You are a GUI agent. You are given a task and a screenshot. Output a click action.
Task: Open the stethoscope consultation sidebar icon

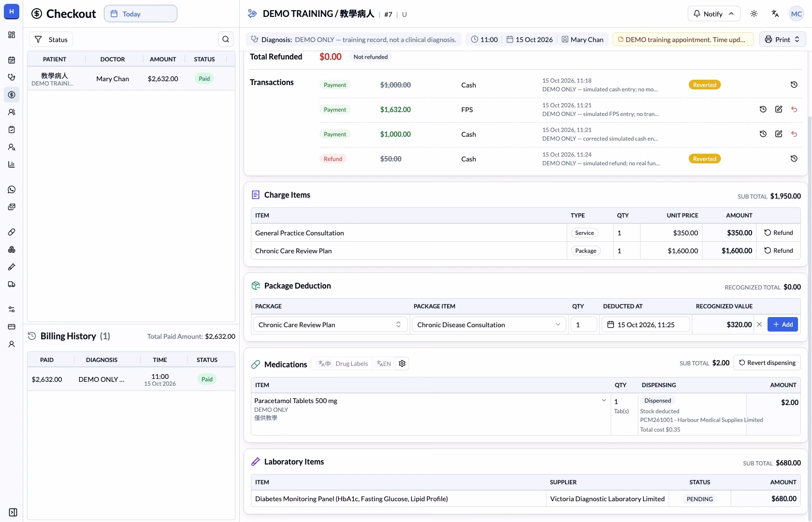coord(12,77)
